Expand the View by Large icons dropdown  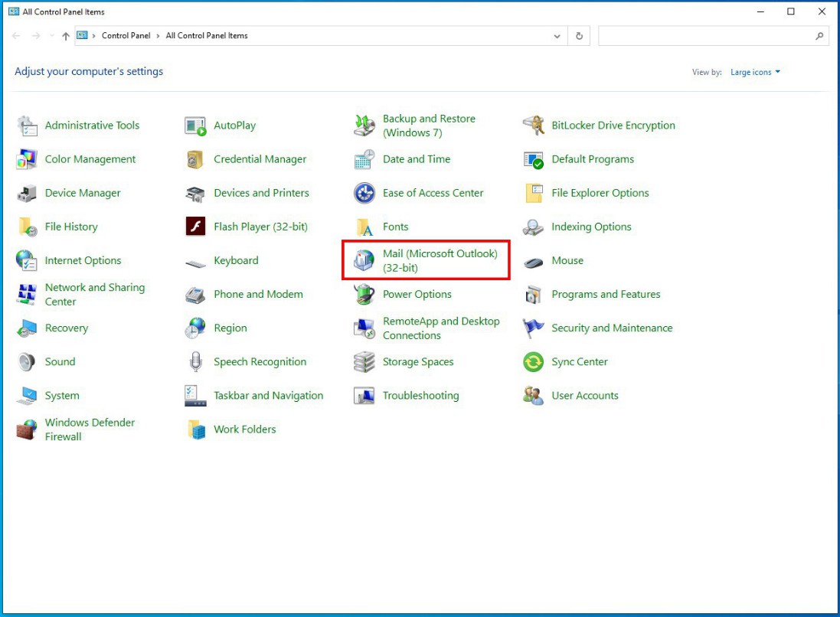(x=755, y=72)
